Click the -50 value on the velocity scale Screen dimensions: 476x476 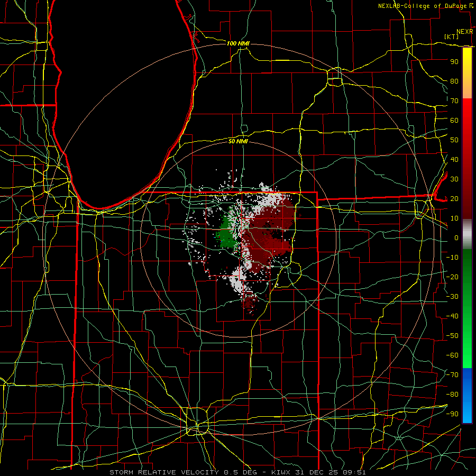pos(452,336)
